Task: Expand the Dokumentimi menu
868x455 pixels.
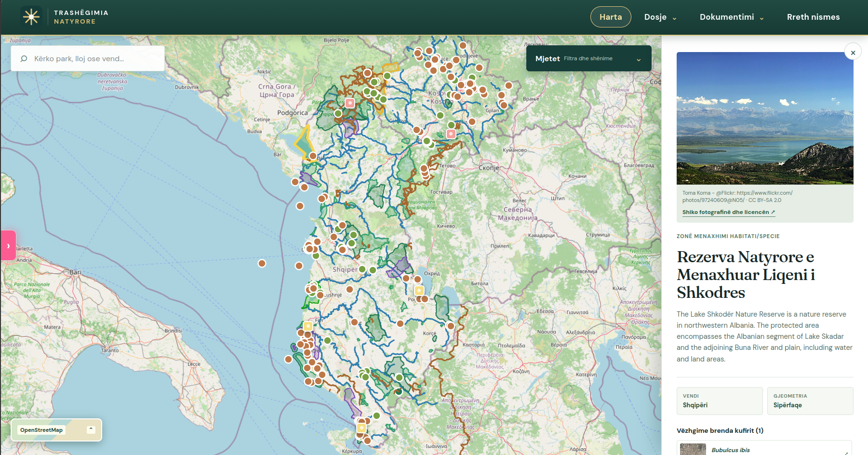Action: point(732,17)
